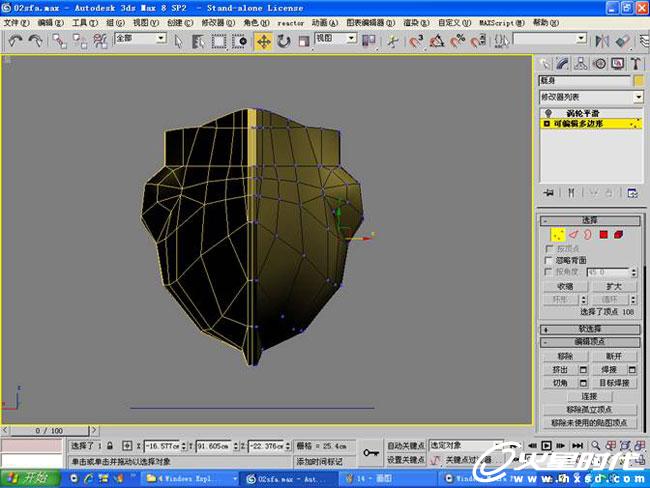Select the Border sub-object level icon
This screenshot has height=488, width=650.
[x=588, y=235]
